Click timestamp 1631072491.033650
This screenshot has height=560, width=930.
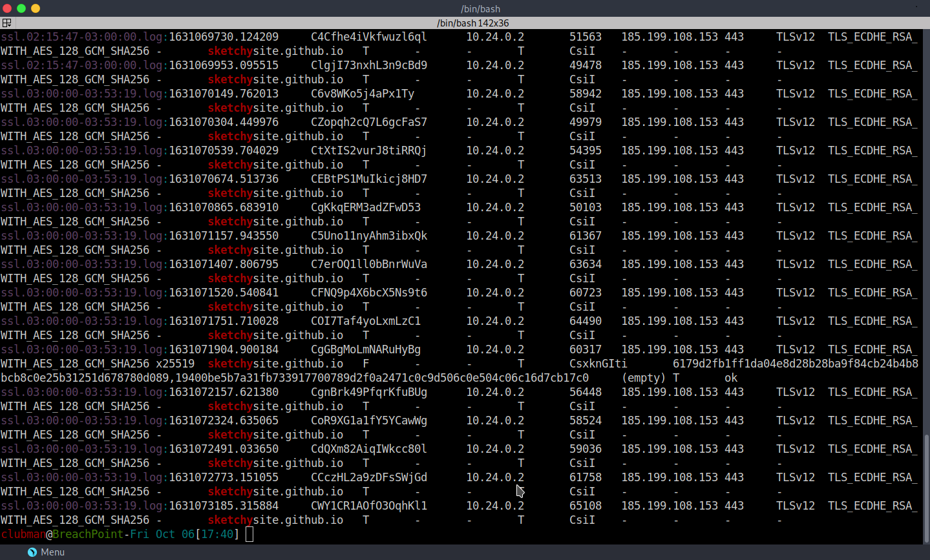pyautogui.click(x=224, y=449)
